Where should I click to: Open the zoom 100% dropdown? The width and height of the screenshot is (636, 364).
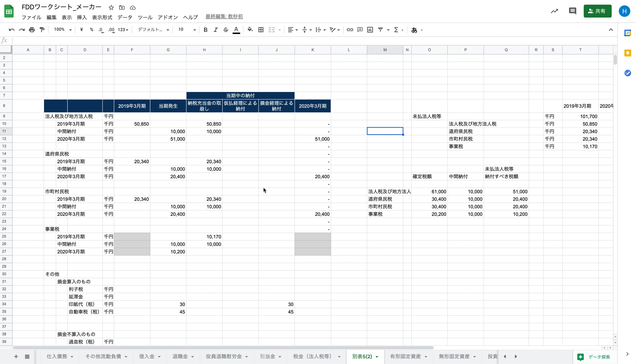pos(63,30)
